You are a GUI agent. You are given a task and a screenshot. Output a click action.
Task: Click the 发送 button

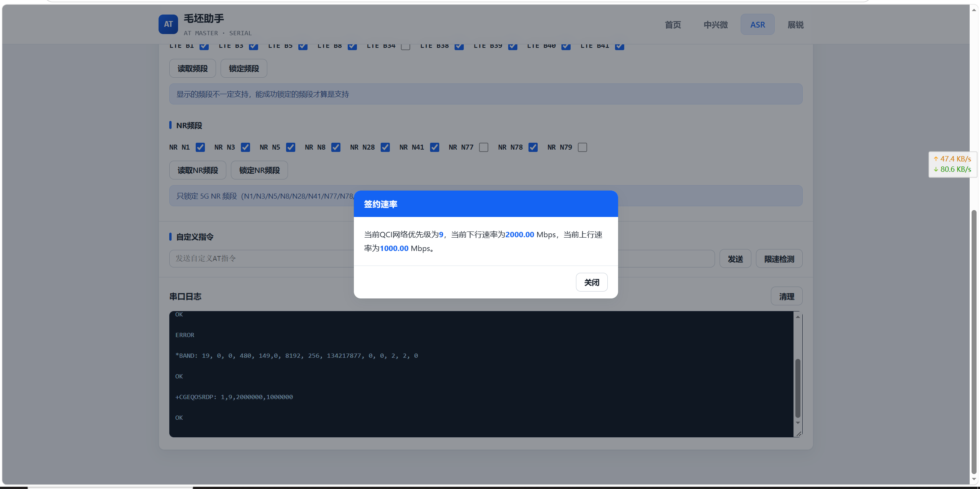[735, 259]
